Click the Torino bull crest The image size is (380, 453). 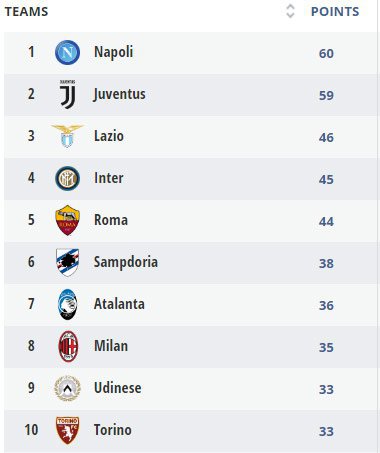[68, 430]
